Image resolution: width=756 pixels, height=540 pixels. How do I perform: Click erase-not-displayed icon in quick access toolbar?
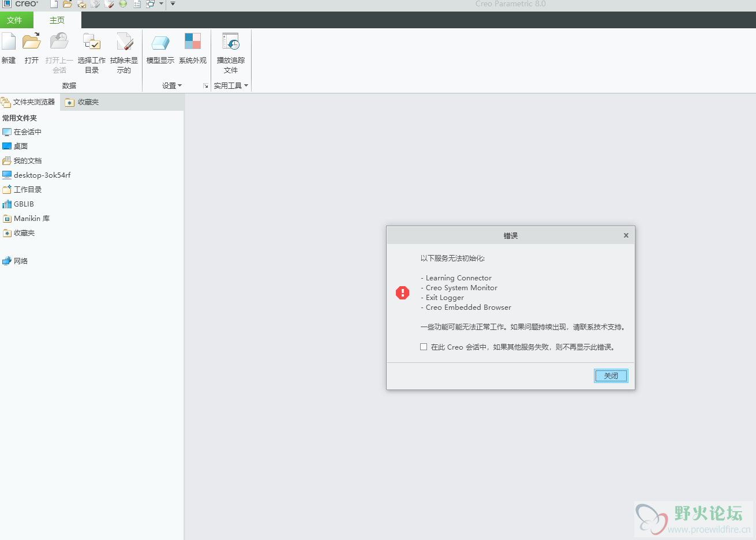click(109, 4)
